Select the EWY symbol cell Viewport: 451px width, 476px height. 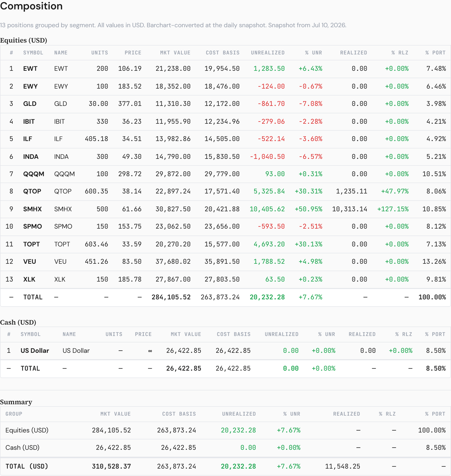(30, 86)
